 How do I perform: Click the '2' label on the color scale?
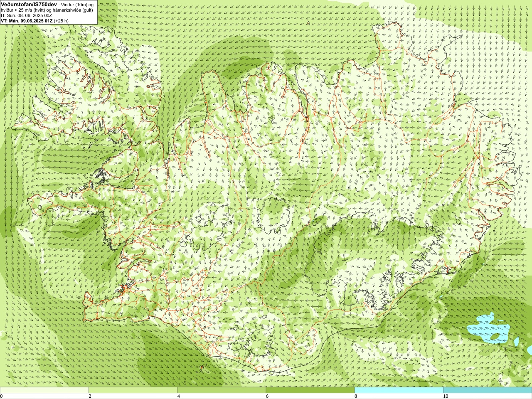click(x=90, y=396)
